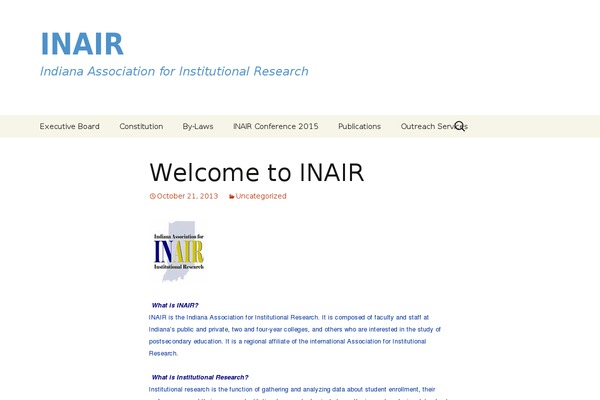Go to the By-Laws page
Image resolution: width=600 pixels, height=400 pixels.
pos(198,126)
